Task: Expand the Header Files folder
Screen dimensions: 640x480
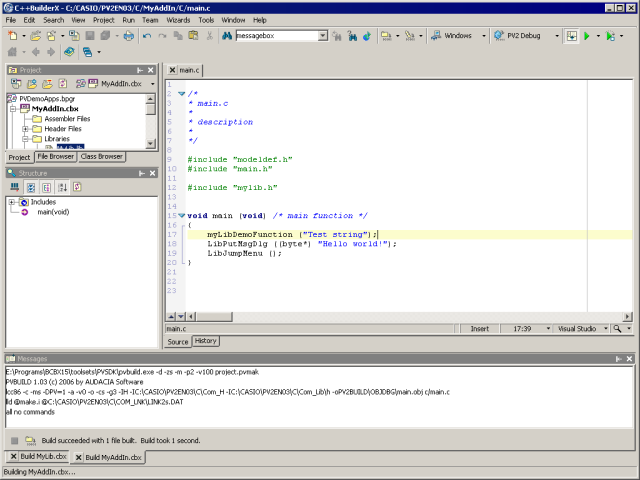Action: [25, 129]
